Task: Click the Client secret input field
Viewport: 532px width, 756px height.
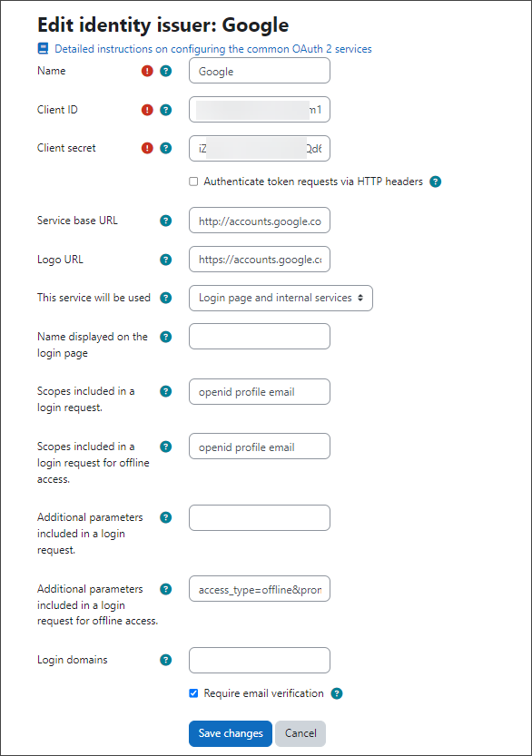Action: tap(260, 149)
